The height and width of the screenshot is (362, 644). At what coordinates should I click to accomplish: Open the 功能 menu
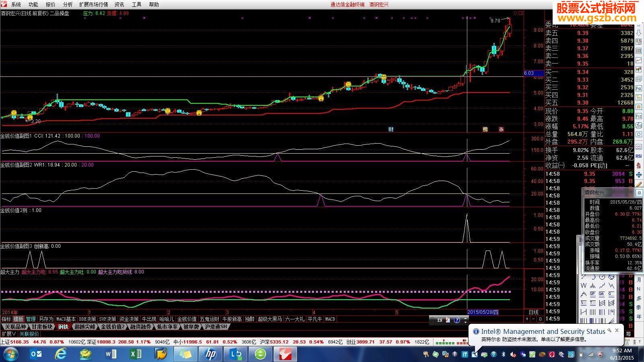coord(33,4)
